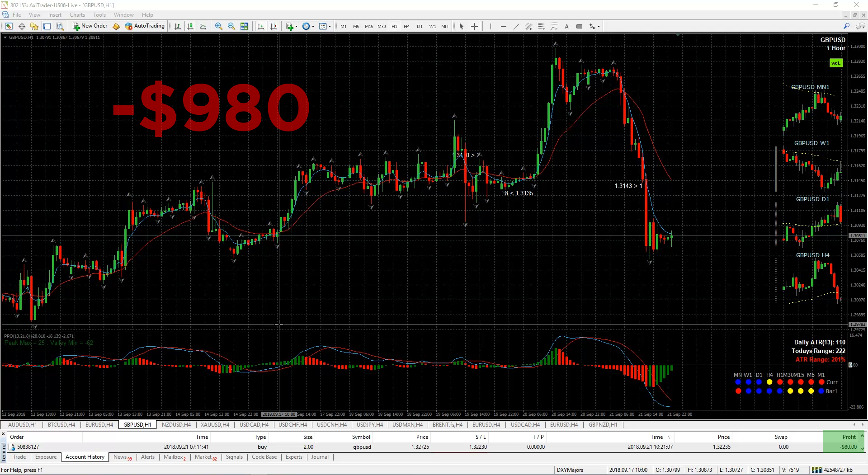Click the New Order button
868x475 pixels.
point(90,26)
